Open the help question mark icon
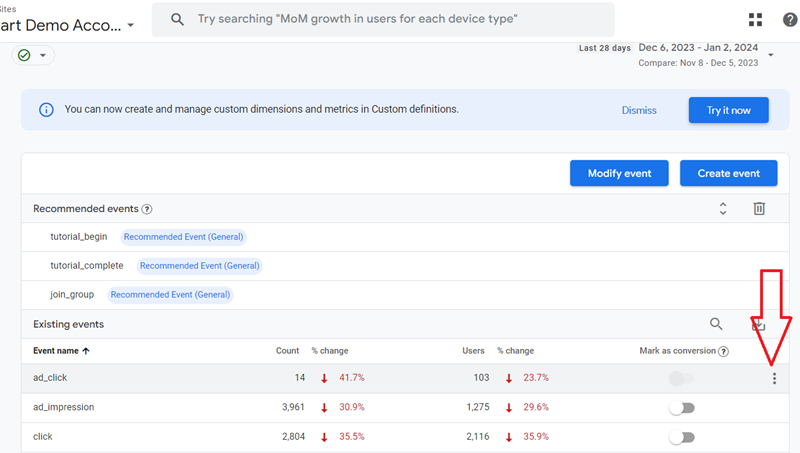Image resolution: width=800 pixels, height=453 pixels. [790, 19]
